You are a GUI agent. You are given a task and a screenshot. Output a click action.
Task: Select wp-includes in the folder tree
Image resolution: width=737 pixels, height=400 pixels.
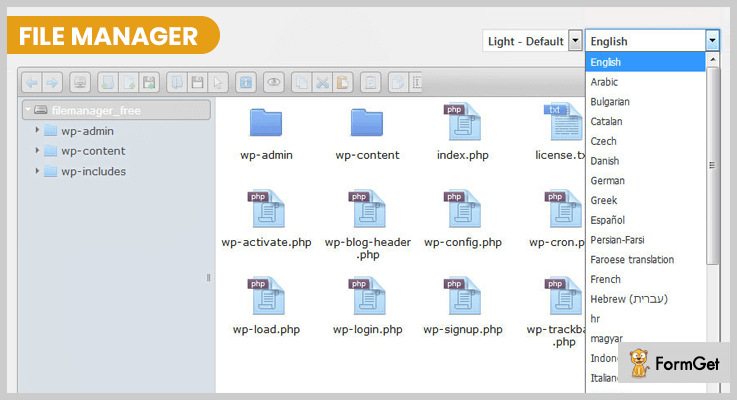(x=94, y=171)
